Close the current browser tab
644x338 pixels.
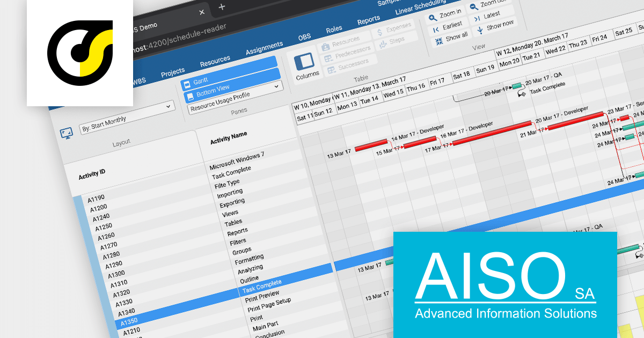[202, 12]
